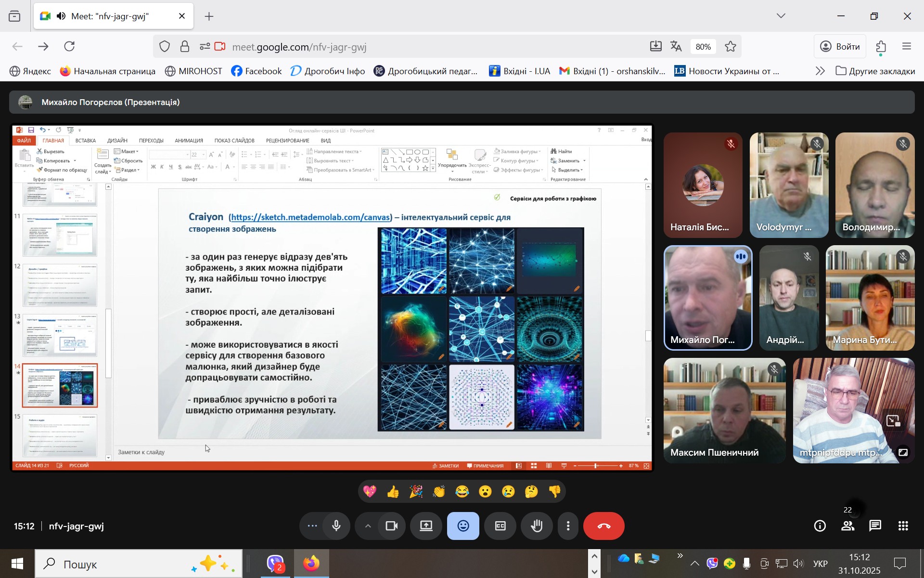Show the participants list icon
Viewport: 924px width, 578px height.
pos(847,526)
